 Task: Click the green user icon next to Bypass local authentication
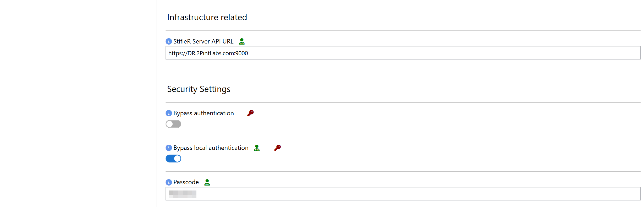coord(257,148)
